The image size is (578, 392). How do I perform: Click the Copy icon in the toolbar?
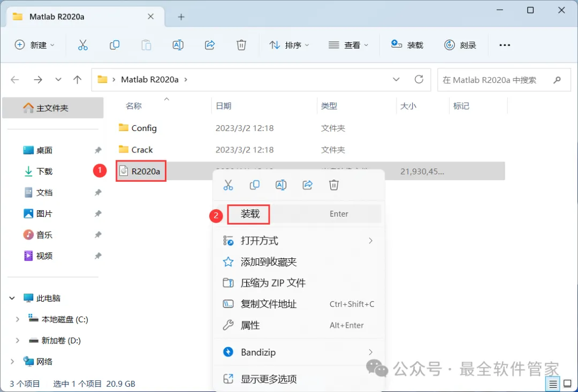(115, 45)
